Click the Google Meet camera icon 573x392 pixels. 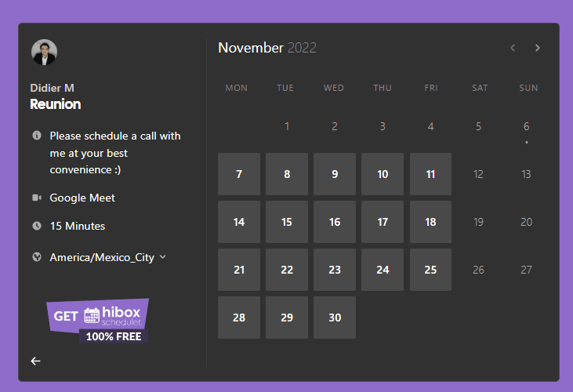36,198
